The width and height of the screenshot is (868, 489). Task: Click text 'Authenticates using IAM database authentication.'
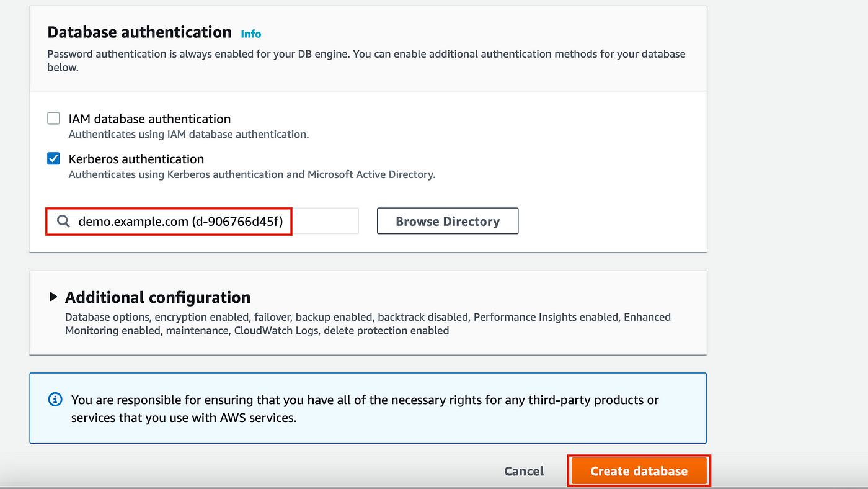pos(188,134)
